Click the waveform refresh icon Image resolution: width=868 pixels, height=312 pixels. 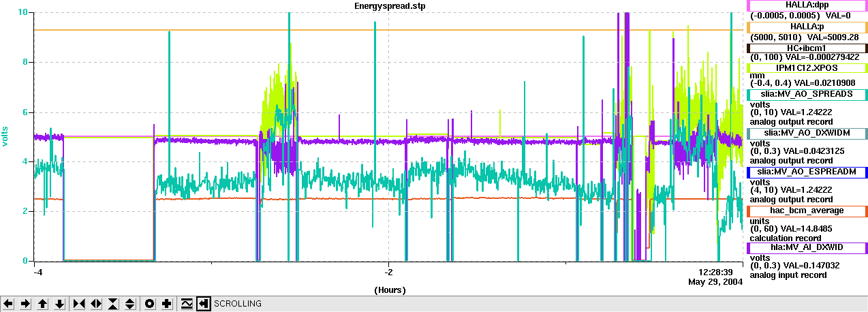[x=187, y=304]
